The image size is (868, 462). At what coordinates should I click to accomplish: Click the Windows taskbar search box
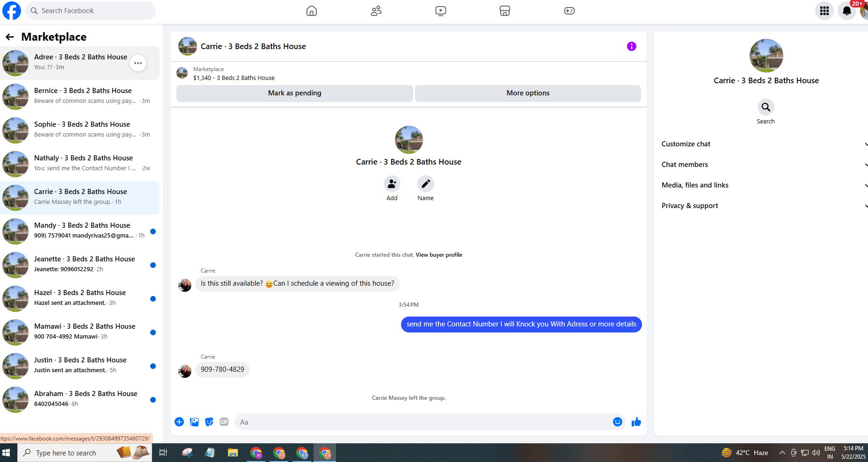(85, 453)
